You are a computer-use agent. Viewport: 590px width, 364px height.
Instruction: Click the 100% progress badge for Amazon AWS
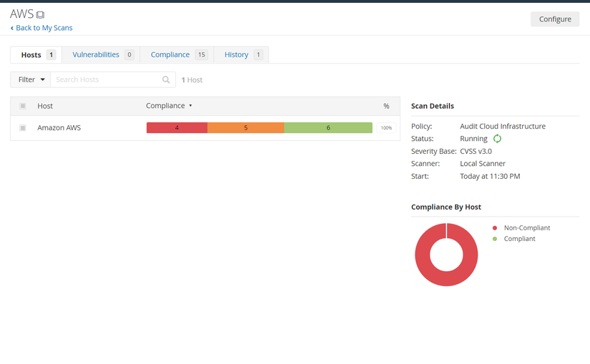pyautogui.click(x=386, y=127)
